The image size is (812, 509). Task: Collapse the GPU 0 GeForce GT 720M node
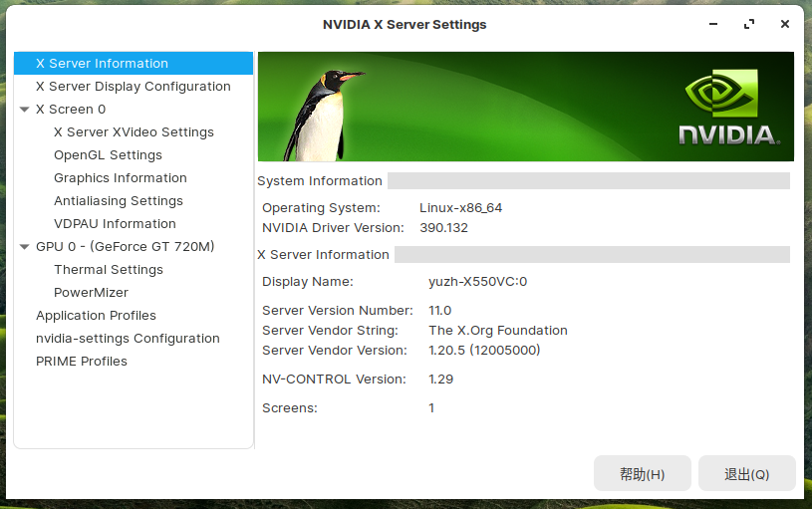pyautogui.click(x=24, y=246)
